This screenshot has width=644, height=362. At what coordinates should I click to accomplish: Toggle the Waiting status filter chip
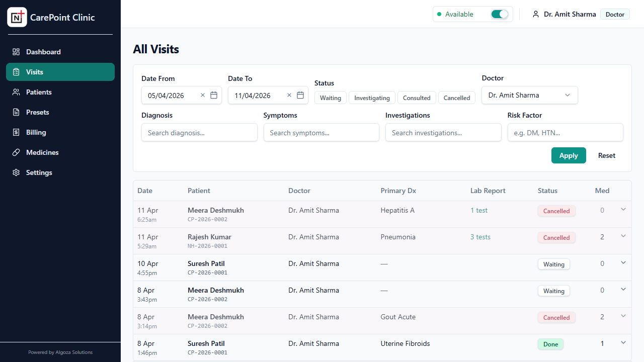(331, 98)
